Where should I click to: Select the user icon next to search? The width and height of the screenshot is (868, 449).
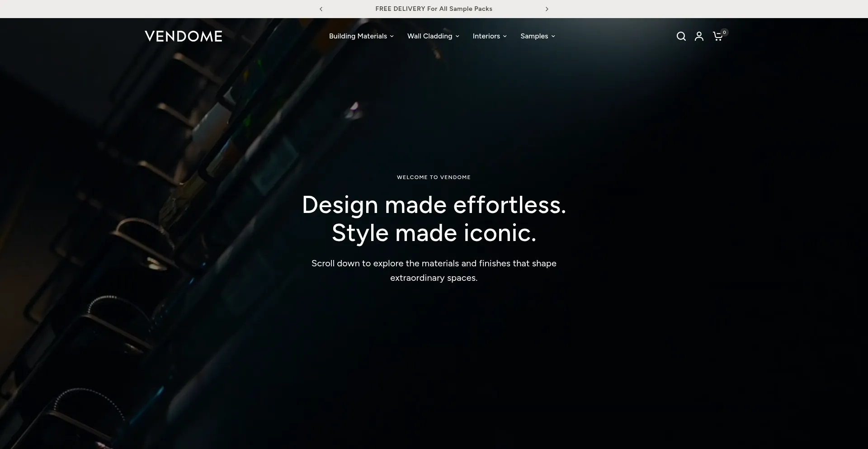coord(699,36)
